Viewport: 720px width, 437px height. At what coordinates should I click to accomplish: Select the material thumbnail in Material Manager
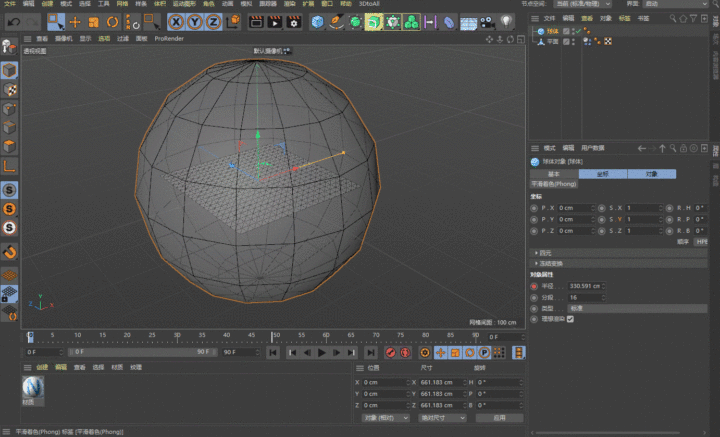coord(35,387)
